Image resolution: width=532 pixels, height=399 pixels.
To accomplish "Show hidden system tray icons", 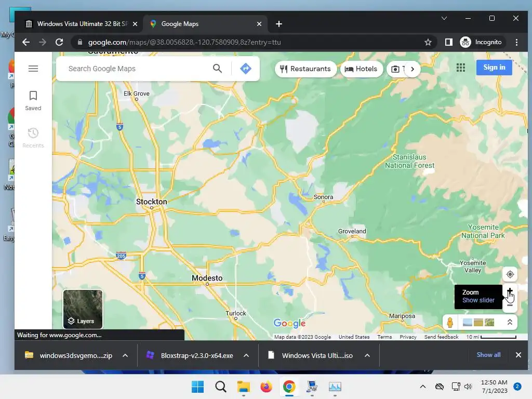I will [423, 387].
